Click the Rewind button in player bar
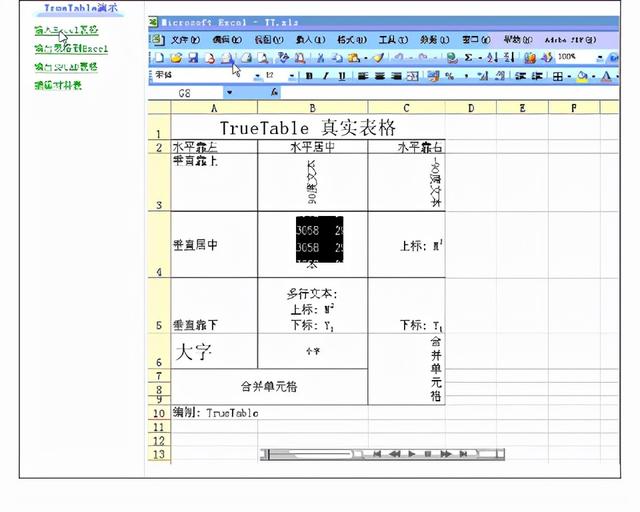Image resolution: width=640 pixels, height=512 pixels. point(394,454)
